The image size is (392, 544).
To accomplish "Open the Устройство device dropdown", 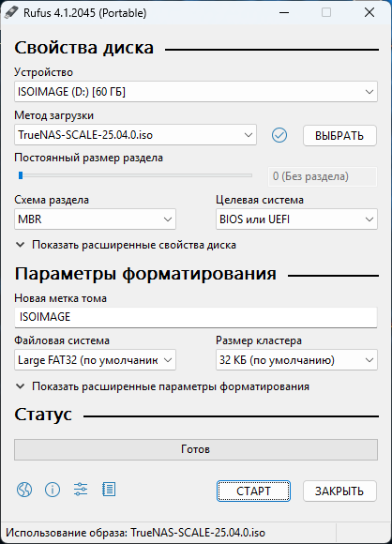I will click(x=196, y=92).
